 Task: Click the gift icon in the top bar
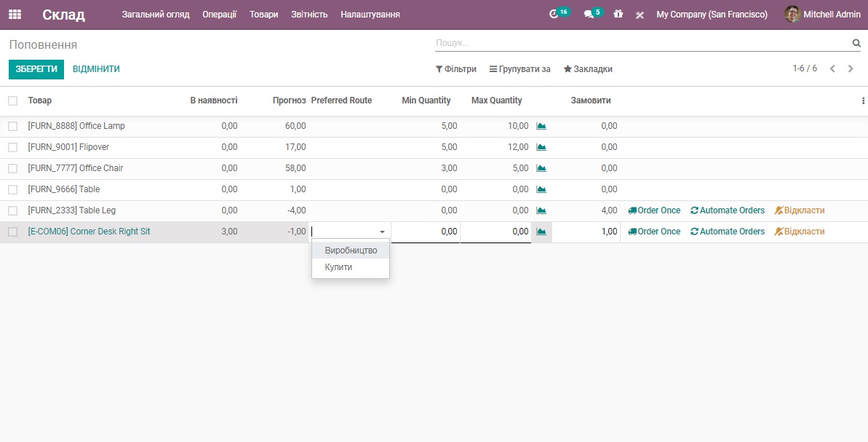click(618, 15)
